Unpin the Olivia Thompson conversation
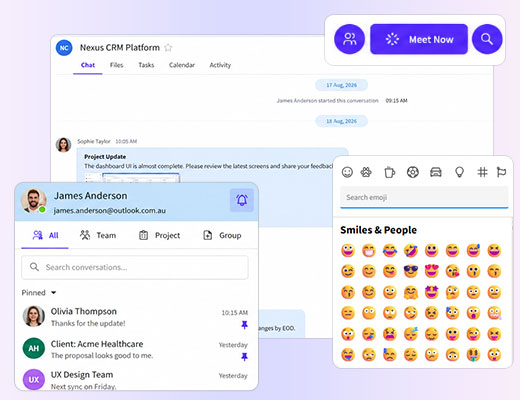The height and width of the screenshot is (400, 520). tap(244, 325)
